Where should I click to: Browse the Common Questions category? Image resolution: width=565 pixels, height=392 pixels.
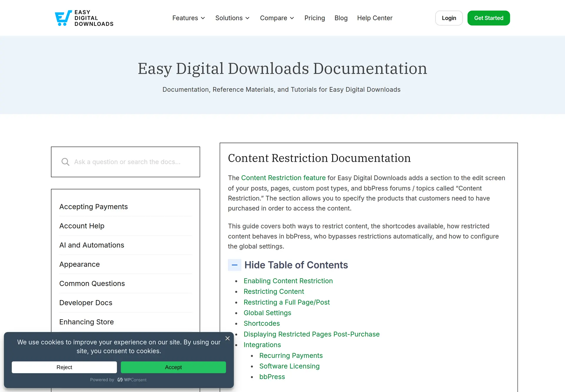click(x=92, y=283)
